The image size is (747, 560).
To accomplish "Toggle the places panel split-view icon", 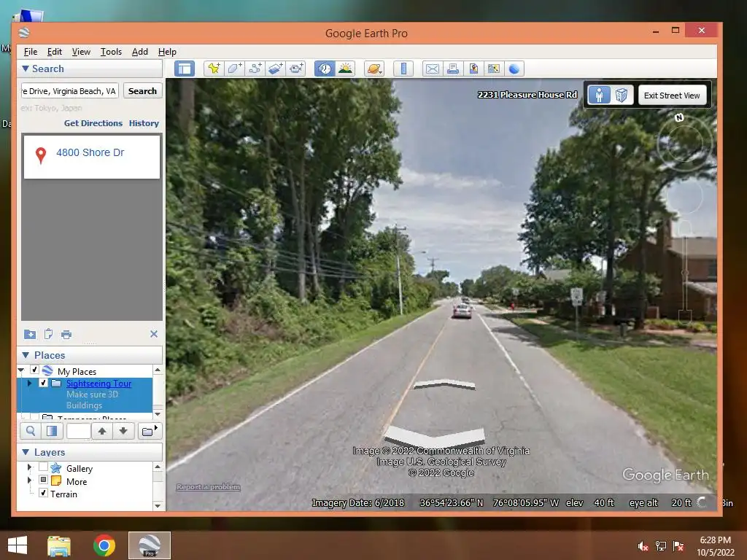I will pyautogui.click(x=52, y=432).
